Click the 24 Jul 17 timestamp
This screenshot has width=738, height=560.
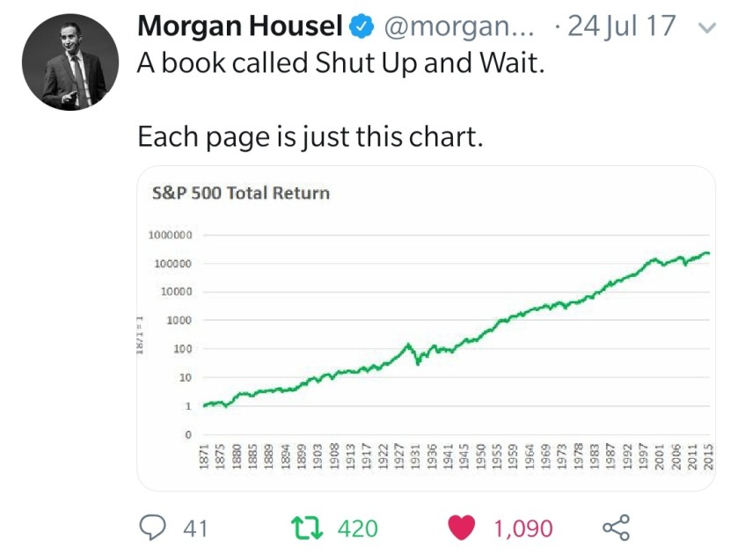(x=621, y=25)
